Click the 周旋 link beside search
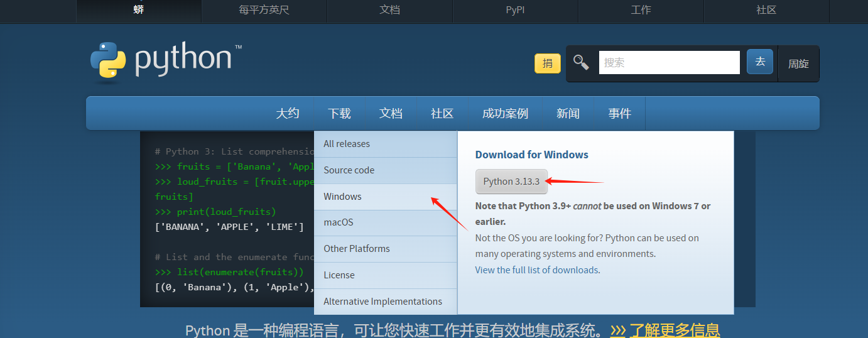 (x=798, y=63)
